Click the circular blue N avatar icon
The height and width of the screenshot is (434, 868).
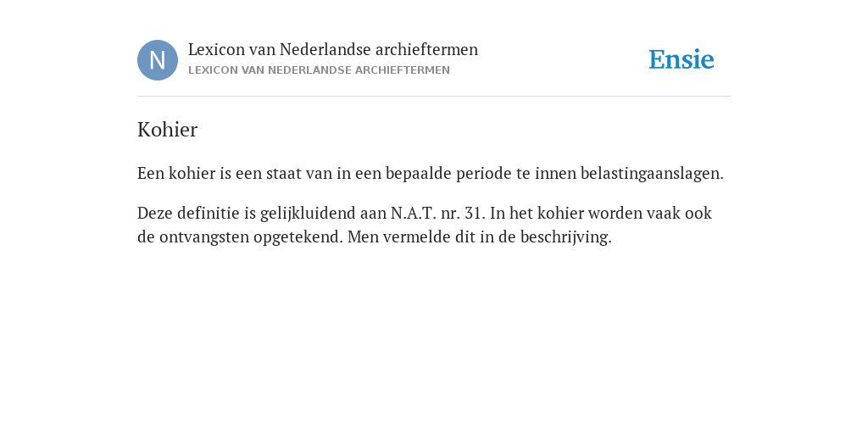158,60
